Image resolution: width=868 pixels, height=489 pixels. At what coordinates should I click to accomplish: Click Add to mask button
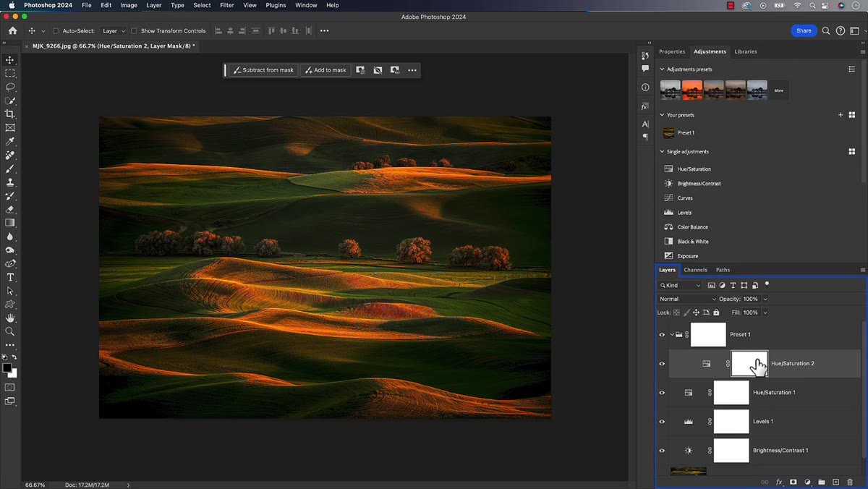coord(325,70)
